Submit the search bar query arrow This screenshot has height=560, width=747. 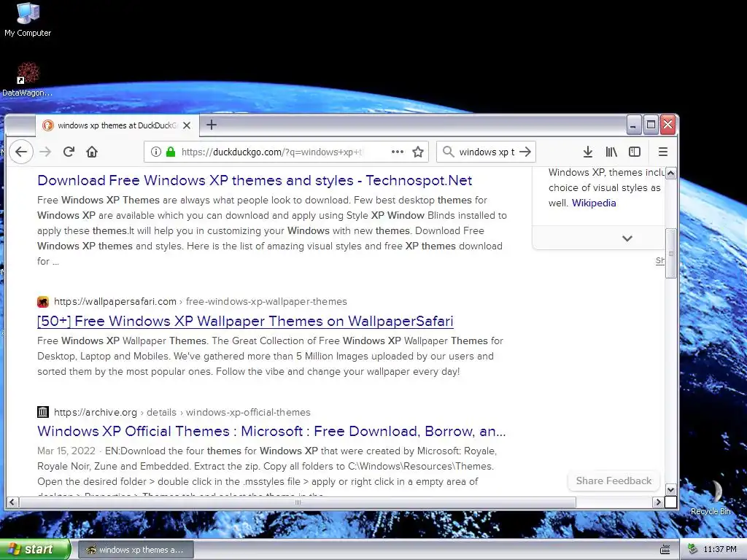[525, 152]
